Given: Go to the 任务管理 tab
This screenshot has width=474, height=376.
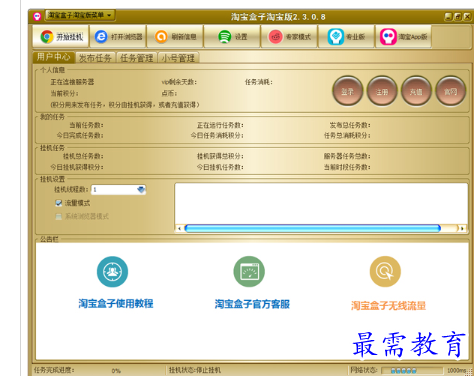Looking at the screenshot, I should click(136, 58).
